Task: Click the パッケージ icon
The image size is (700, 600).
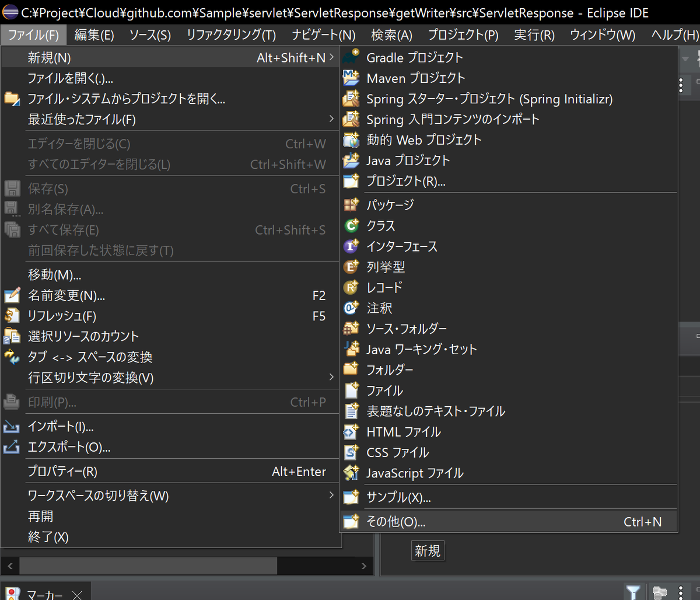Action: coord(351,205)
